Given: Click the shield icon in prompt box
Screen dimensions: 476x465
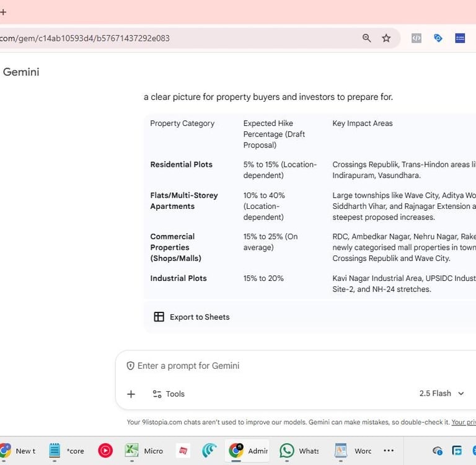Looking at the screenshot, I should pos(131,366).
